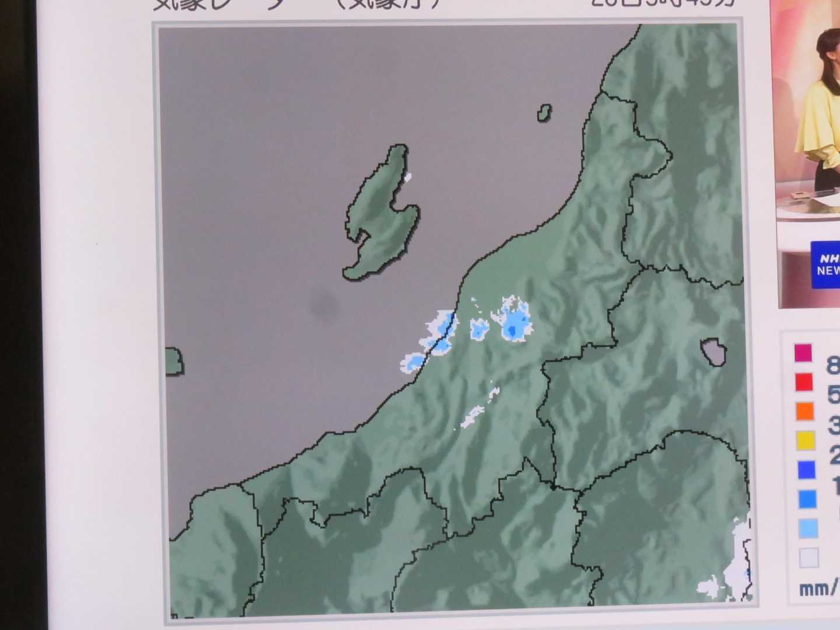Click the magenta legend swatch at the top

pos(803,353)
